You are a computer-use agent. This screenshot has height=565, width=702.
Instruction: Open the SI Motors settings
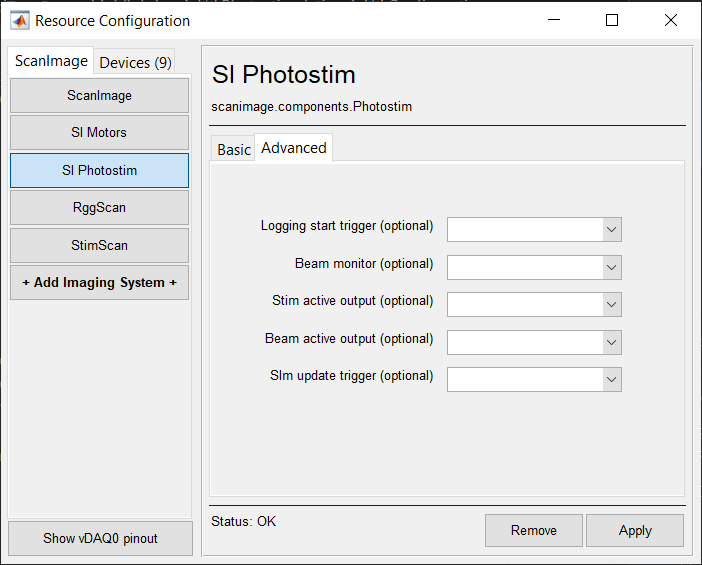pyautogui.click(x=99, y=133)
